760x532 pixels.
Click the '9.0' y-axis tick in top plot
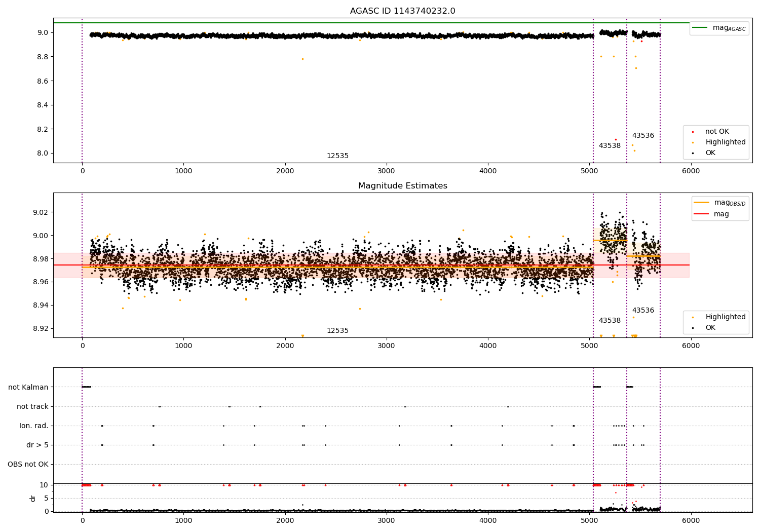[42, 33]
